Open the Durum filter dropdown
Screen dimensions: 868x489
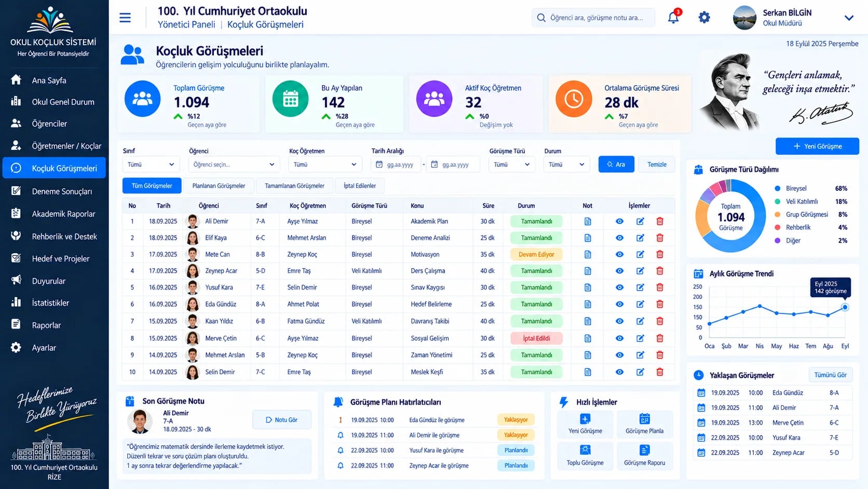click(566, 164)
